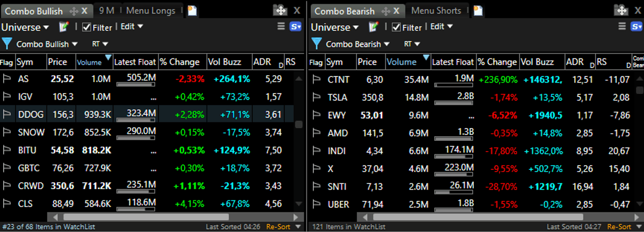Close the Combo Bearish tab

pyautogui.click(x=396, y=11)
